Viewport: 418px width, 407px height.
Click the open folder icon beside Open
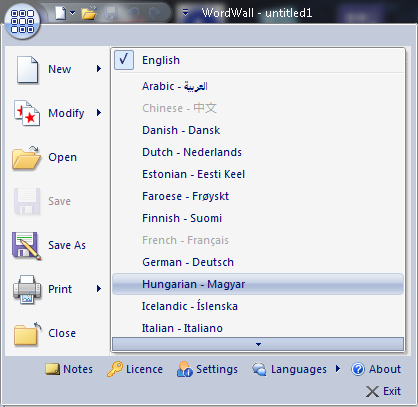coord(26,157)
